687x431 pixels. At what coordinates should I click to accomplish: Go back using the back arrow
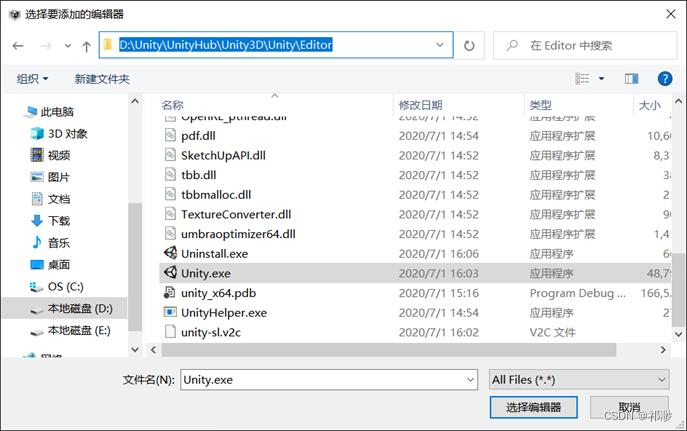18,46
